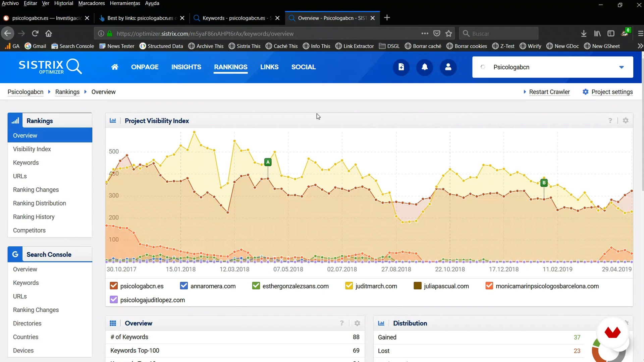This screenshot has height=362, width=644.
Task: Open the Structured Data bookmark
Action: click(161, 46)
